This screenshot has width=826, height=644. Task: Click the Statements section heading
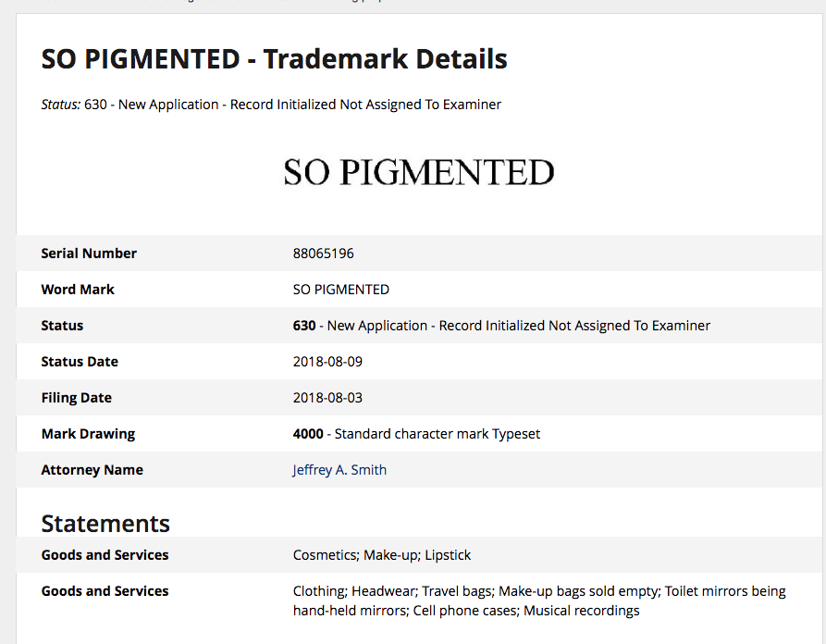click(x=105, y=524)
